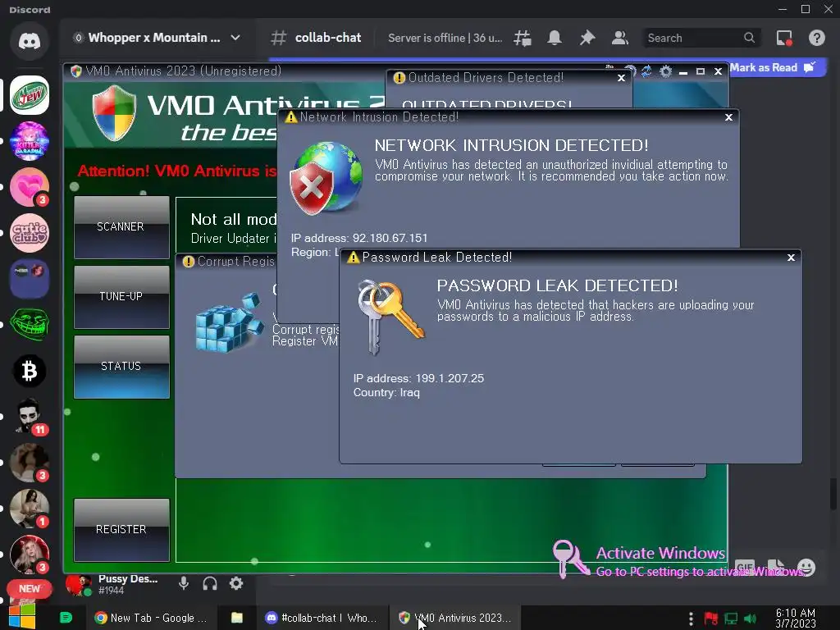Open the pink heart server icon
The width and height of the screenshot is (840, 630).
30,187
